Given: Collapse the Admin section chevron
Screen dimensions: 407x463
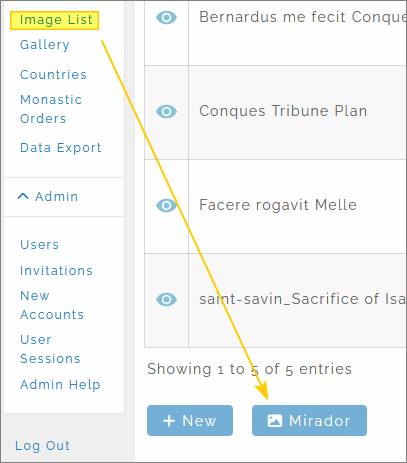Looking at the screenshot, I should pyautogui.click(x=23, y=196).
